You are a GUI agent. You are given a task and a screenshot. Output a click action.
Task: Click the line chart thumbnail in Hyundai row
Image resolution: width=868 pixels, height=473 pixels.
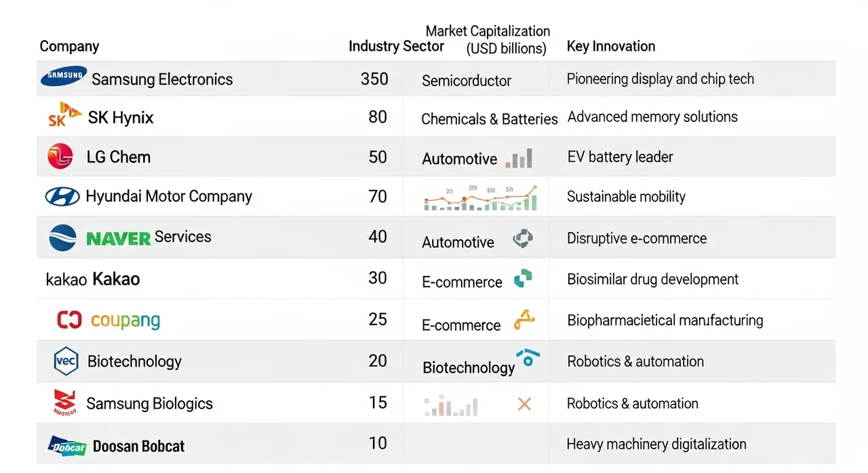point(480,197)
